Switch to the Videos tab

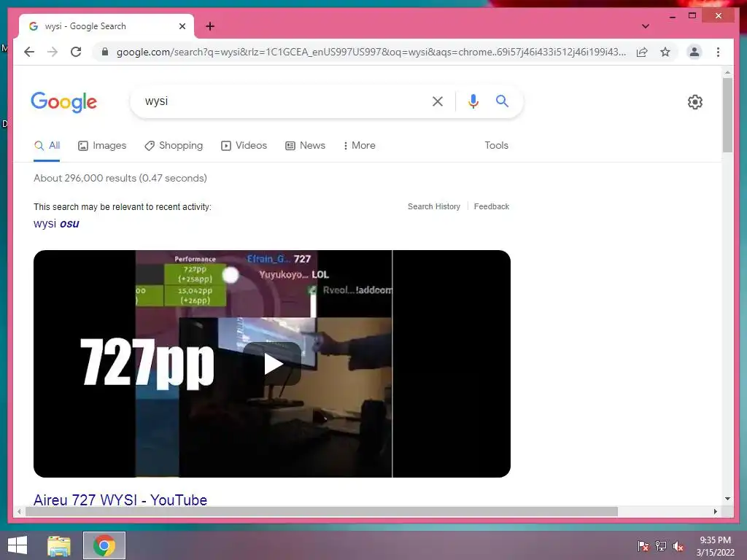coord(244,146)
